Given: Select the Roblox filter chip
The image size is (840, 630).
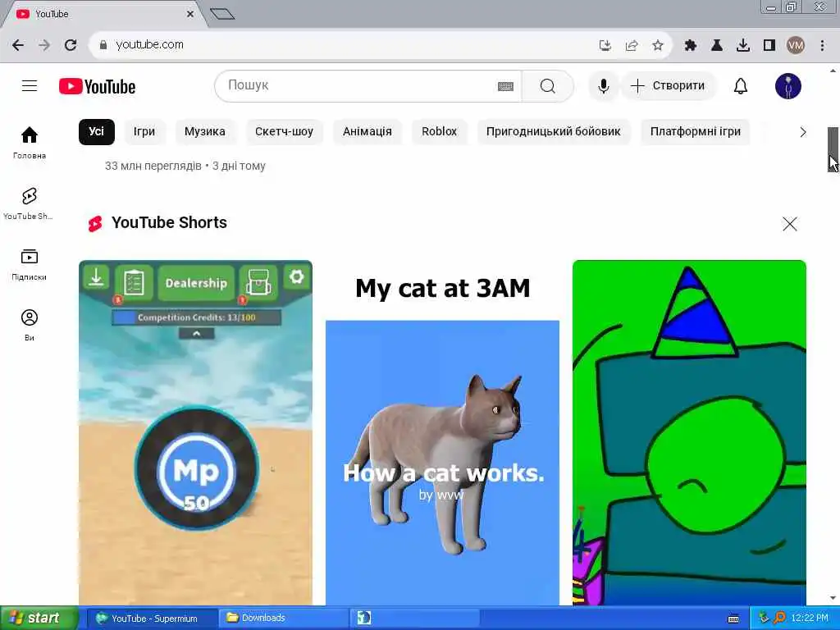Looking at the screenshot, I should 440,132.
